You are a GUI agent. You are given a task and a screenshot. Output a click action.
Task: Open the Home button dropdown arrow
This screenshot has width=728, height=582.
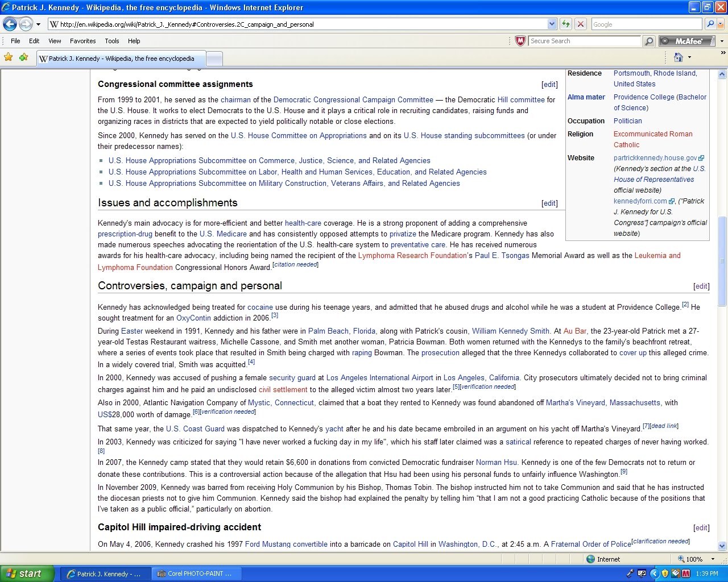point(689,57)
